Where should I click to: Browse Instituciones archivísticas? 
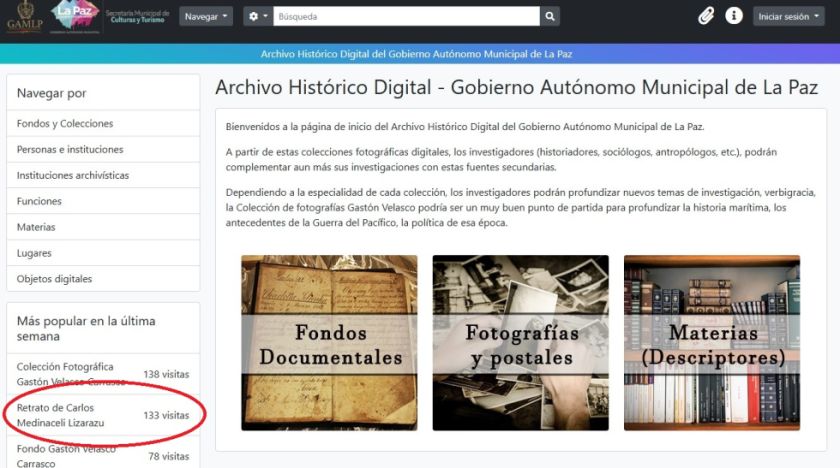[x=103, y=176]
